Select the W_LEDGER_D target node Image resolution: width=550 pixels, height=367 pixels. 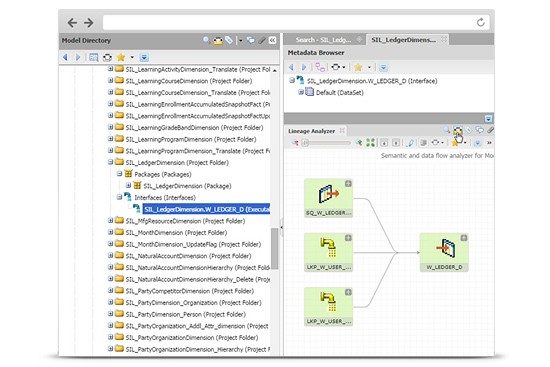444,253
